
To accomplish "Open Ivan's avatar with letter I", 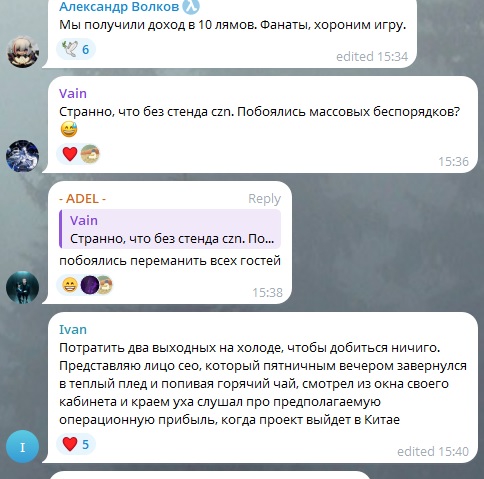I will coord(23,447).
